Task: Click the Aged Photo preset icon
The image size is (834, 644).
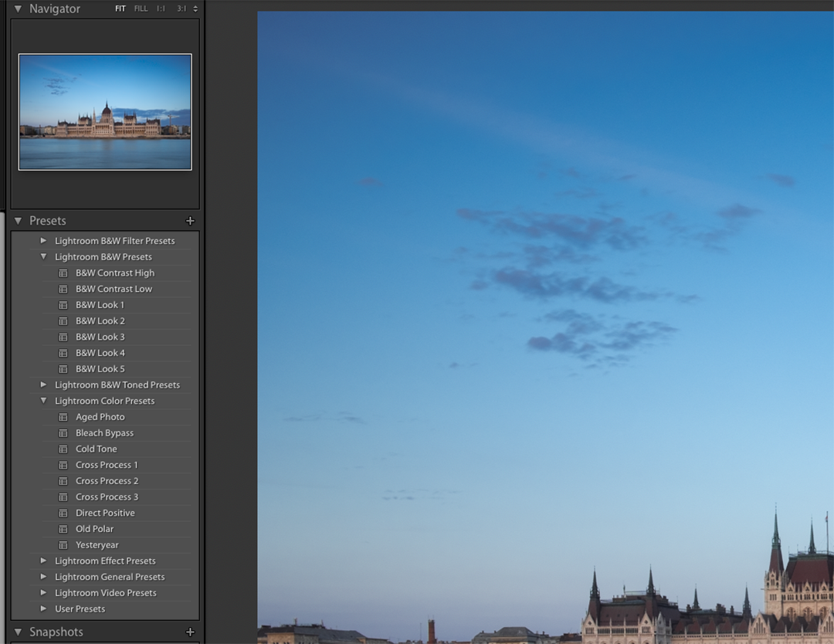Action: click(63, 418)
